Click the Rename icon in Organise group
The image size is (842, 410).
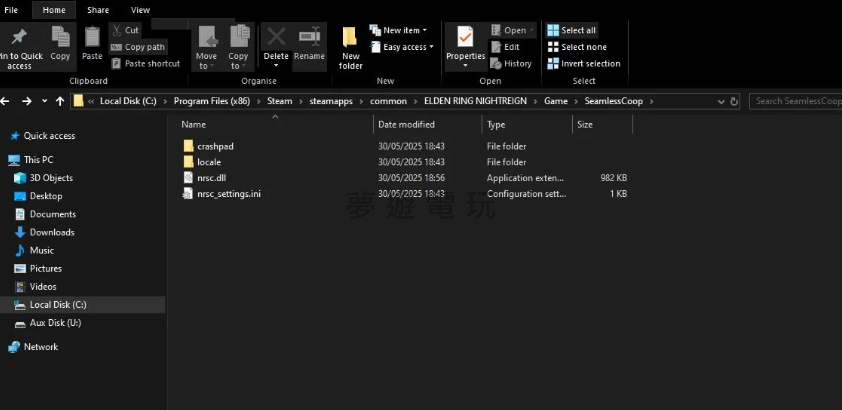point(309,40)
